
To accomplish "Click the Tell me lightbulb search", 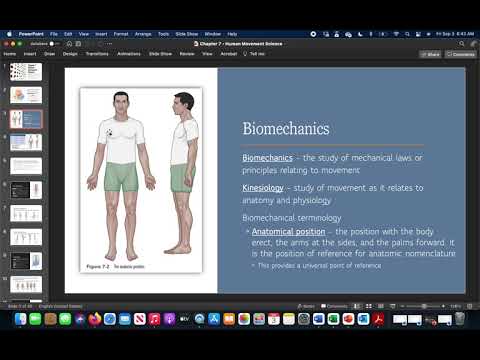I will pos(254,54).
